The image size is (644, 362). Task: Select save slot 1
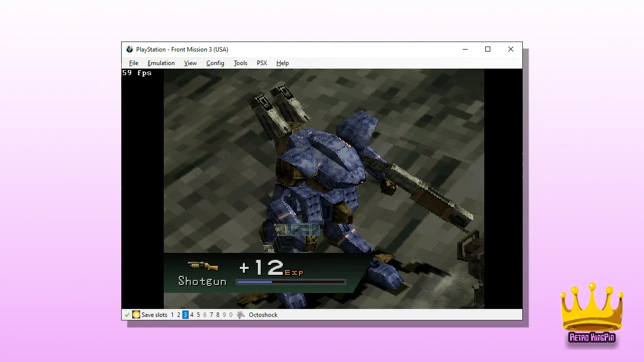[172, 315]
